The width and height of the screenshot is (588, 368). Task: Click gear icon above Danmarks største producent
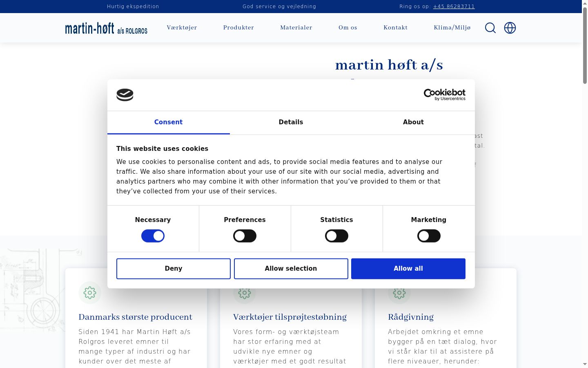click(x=90, y=293)
